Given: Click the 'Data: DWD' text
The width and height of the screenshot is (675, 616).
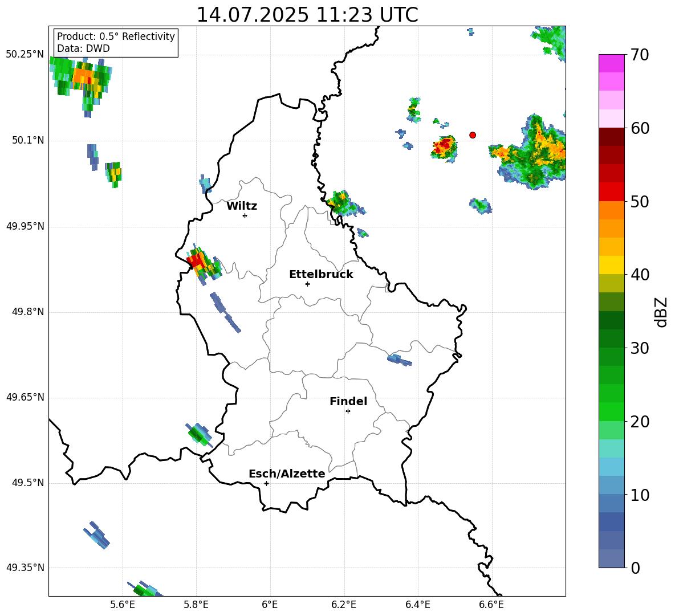Looking at the screenshot, I should pos(83,48).
